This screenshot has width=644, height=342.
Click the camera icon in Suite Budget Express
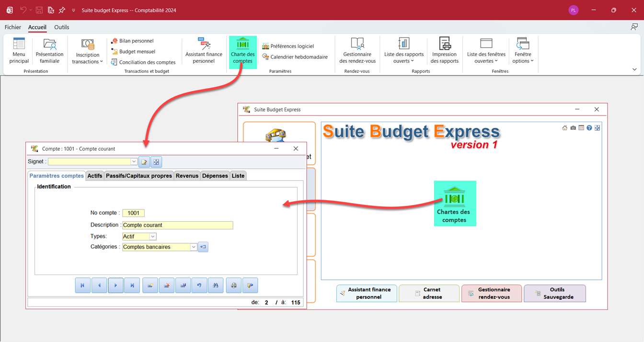pyautogui.click(x=573, y=128)
